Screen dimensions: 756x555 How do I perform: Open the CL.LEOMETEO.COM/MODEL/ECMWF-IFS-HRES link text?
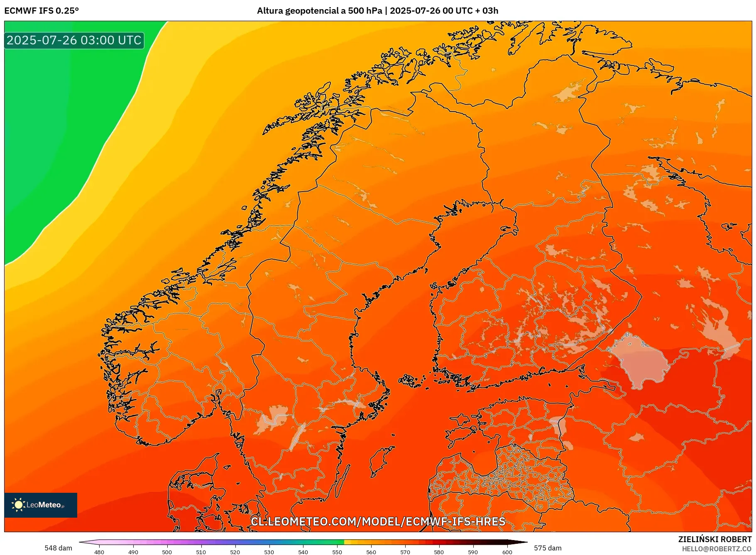coord(378,521)
